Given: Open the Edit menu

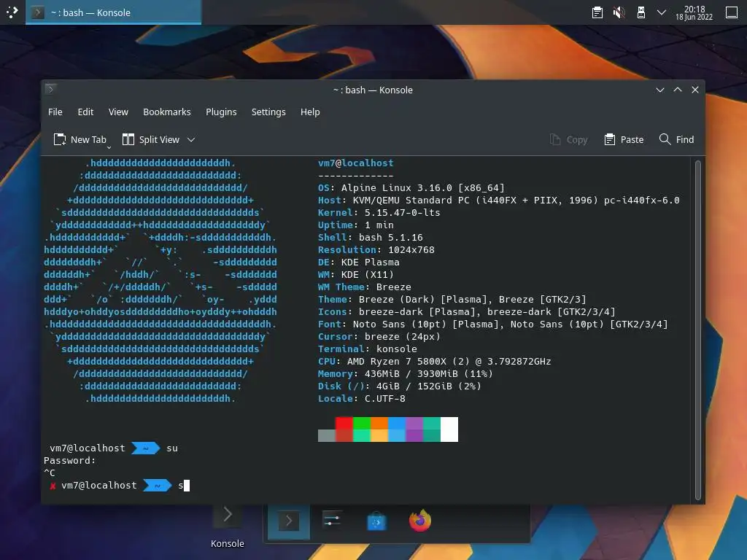Looking at the screenshot, I should (x=85, y=112).
